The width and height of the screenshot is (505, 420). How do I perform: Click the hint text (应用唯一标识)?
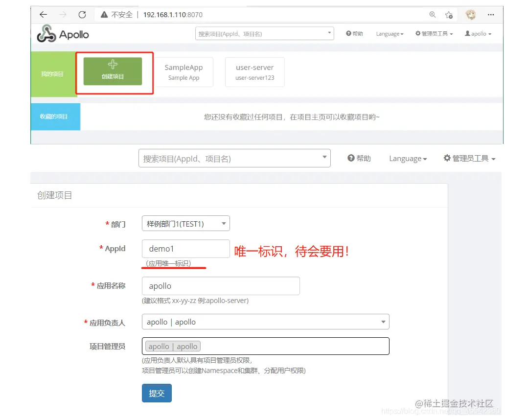[168, 263]
